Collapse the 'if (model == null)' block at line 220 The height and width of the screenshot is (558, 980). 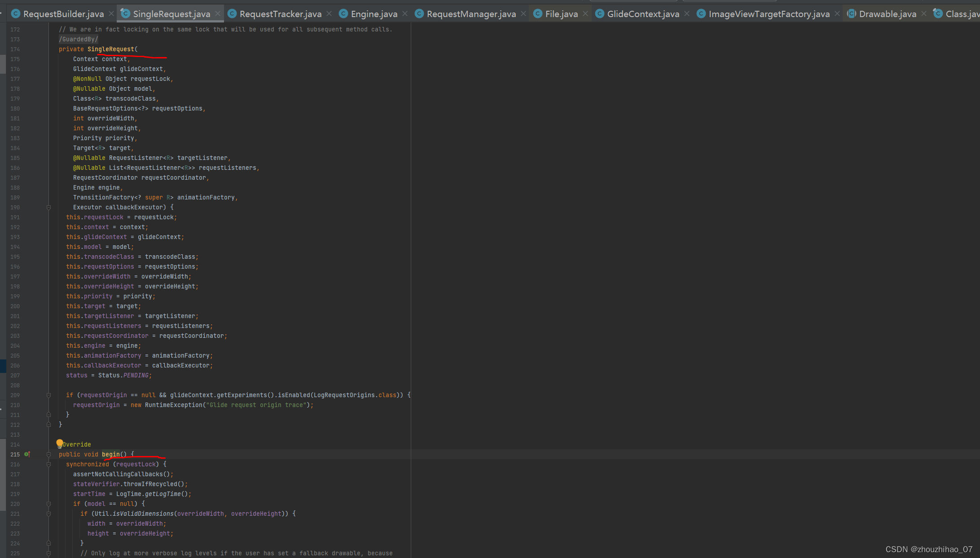click(48, 504)
